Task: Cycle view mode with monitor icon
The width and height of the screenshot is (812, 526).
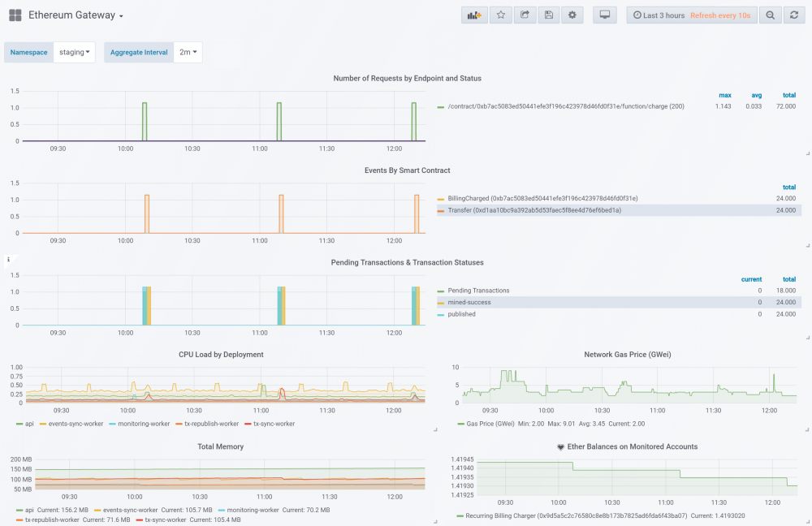Action: 605,15
